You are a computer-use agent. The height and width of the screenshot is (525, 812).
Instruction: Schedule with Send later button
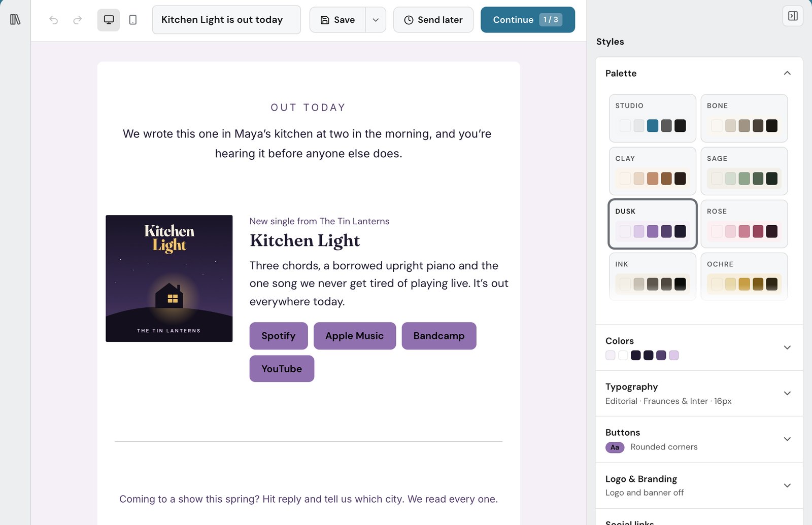click(x=433, y=20)
